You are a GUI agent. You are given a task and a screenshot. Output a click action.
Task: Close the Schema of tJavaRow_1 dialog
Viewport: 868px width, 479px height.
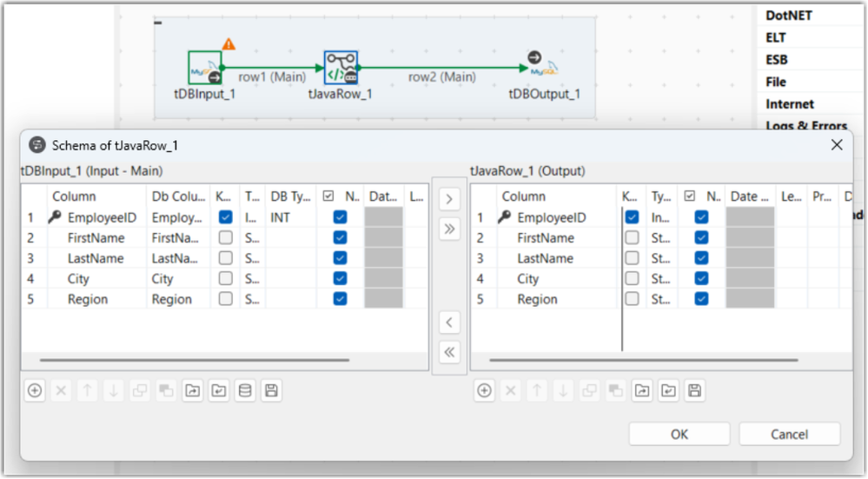(x=837, y=145)
